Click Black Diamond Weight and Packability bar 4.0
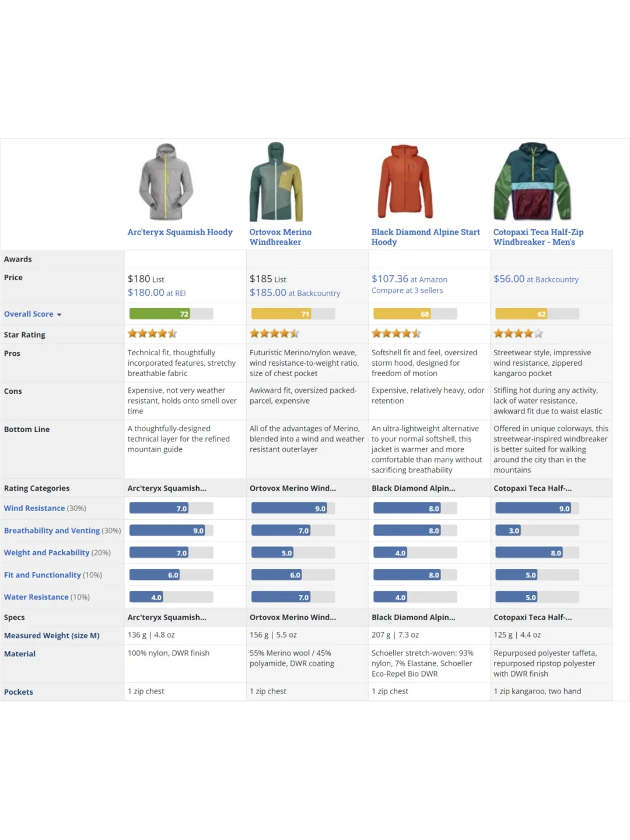Viewport: 630px width, 840px height. point(415,552)
